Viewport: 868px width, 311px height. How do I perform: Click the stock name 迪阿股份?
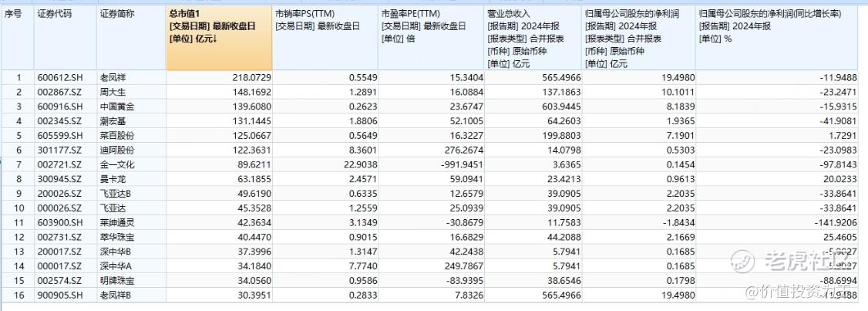[x=117, y=150]
